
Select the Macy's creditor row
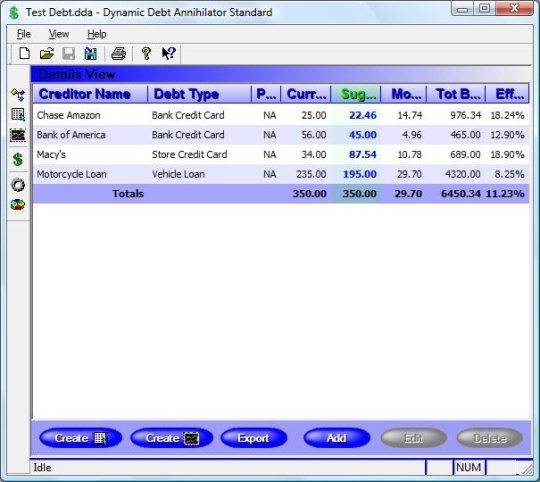pos(281,155)
